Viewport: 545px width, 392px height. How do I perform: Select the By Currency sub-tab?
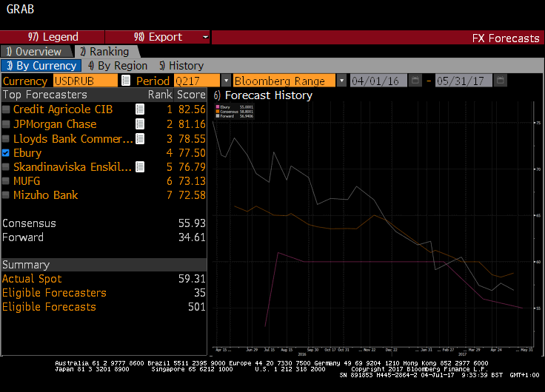[41, 66]
